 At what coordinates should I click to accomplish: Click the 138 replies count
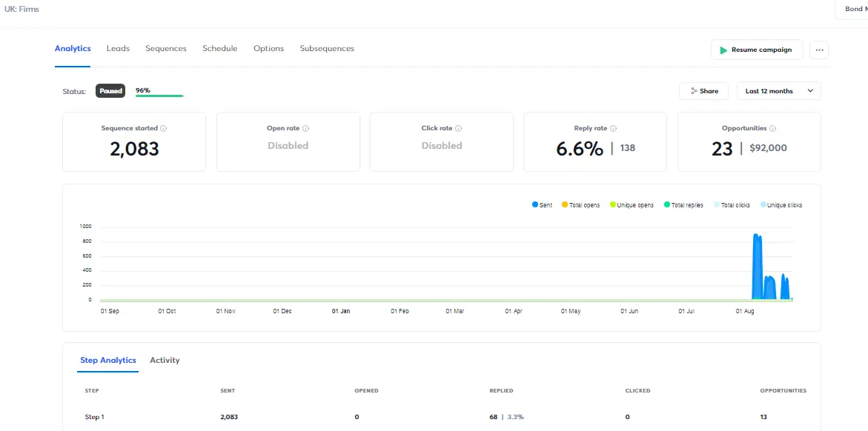click(628, 148)
